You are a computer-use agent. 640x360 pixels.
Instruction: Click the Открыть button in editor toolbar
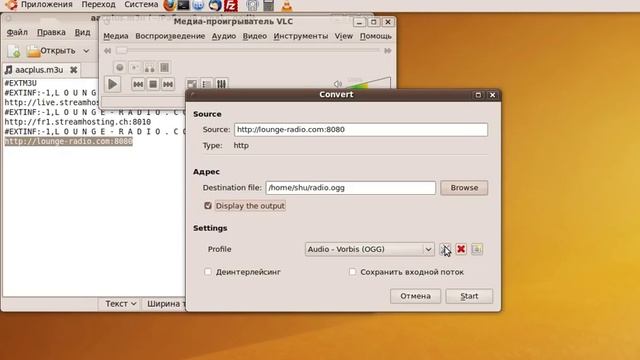[51, 51]
